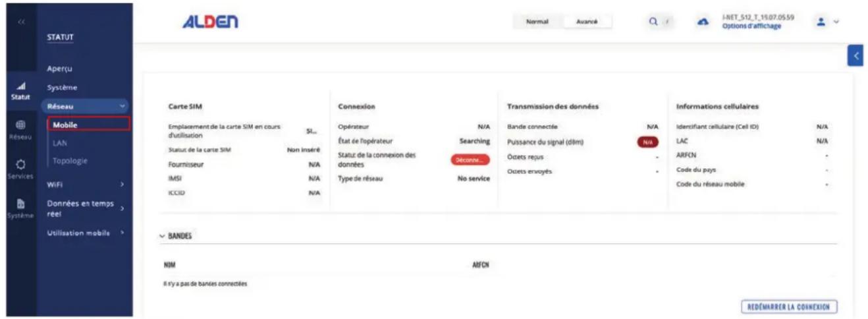Open the Statut section icon

point(20,89)
